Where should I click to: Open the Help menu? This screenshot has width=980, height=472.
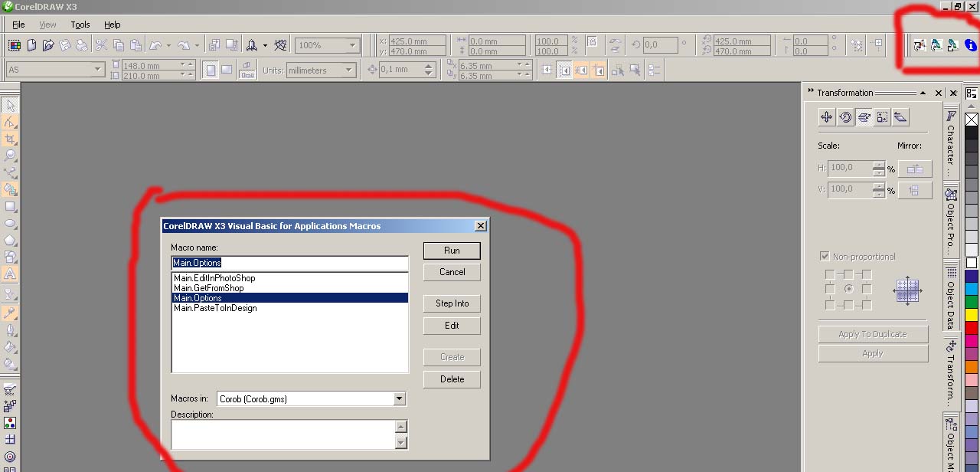point(113,25)
